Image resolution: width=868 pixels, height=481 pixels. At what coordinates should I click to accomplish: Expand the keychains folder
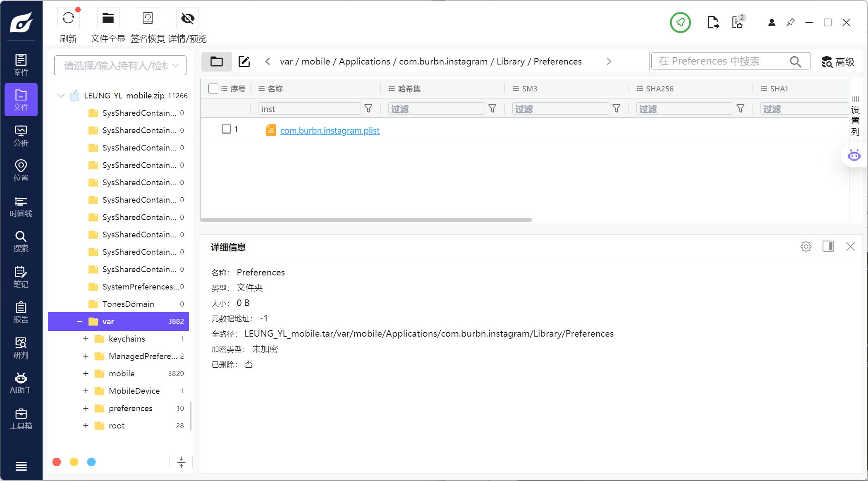click(86, 339)
